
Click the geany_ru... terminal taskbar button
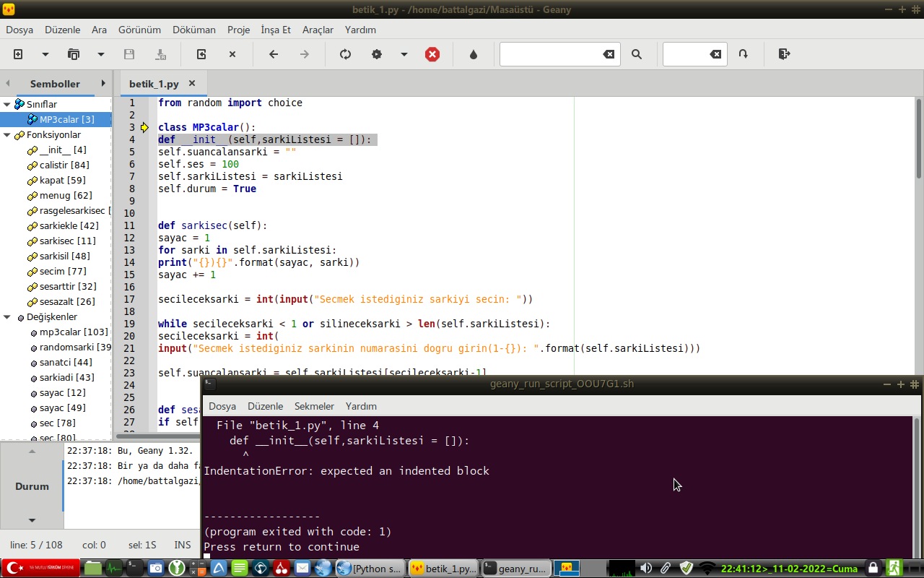click(x=516, y=569)
